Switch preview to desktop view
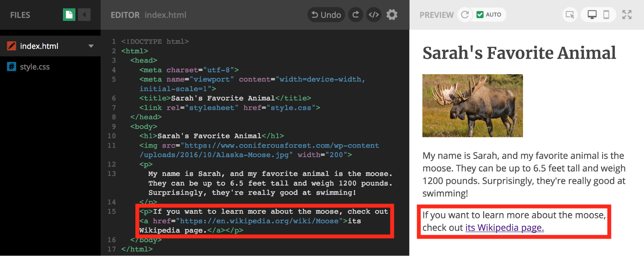 coord(592,15)
